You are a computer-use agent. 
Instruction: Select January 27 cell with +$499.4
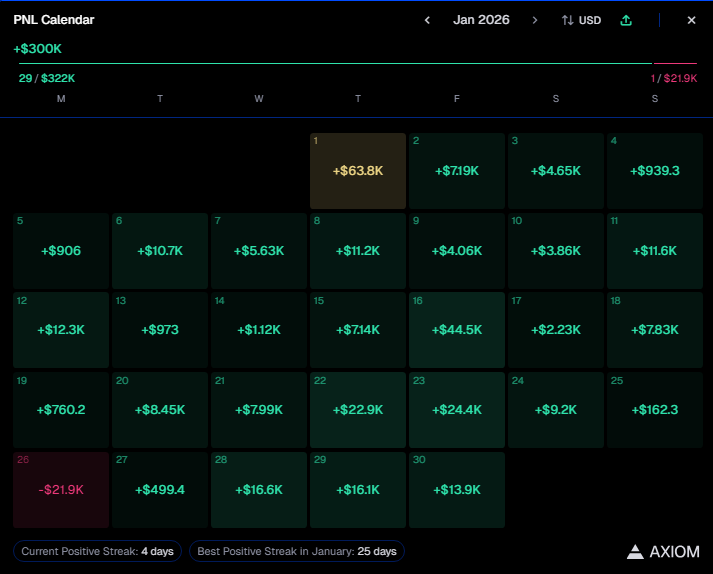tap(160, 490)
